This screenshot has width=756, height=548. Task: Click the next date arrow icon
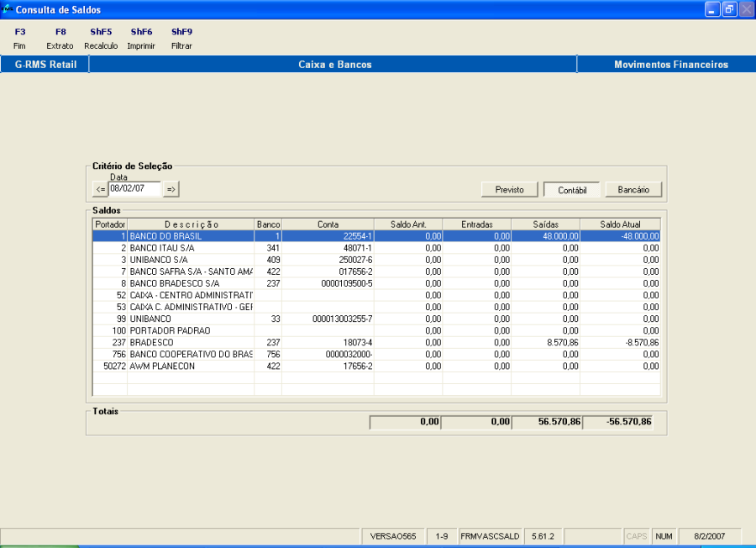point(170,188)
